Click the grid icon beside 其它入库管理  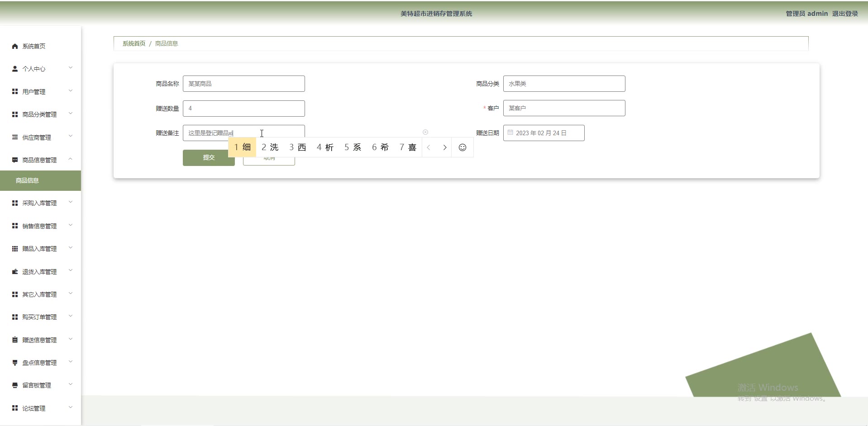tap(15, 294)
